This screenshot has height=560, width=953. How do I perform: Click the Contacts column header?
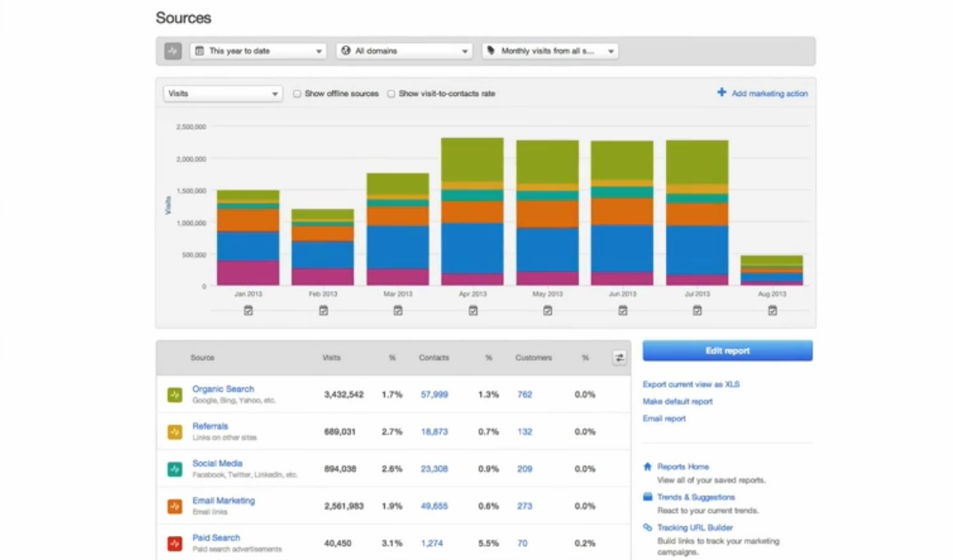tap(434, 357)
